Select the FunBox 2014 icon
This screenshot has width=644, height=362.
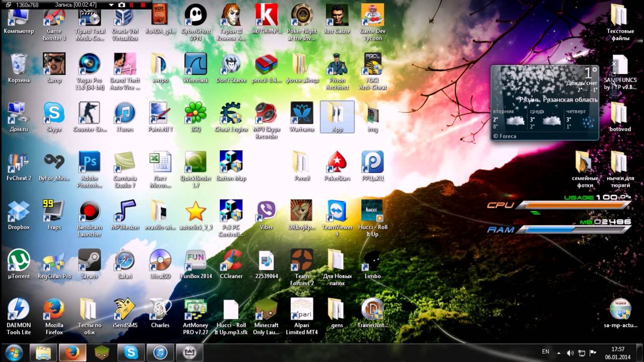coord(195,264)
